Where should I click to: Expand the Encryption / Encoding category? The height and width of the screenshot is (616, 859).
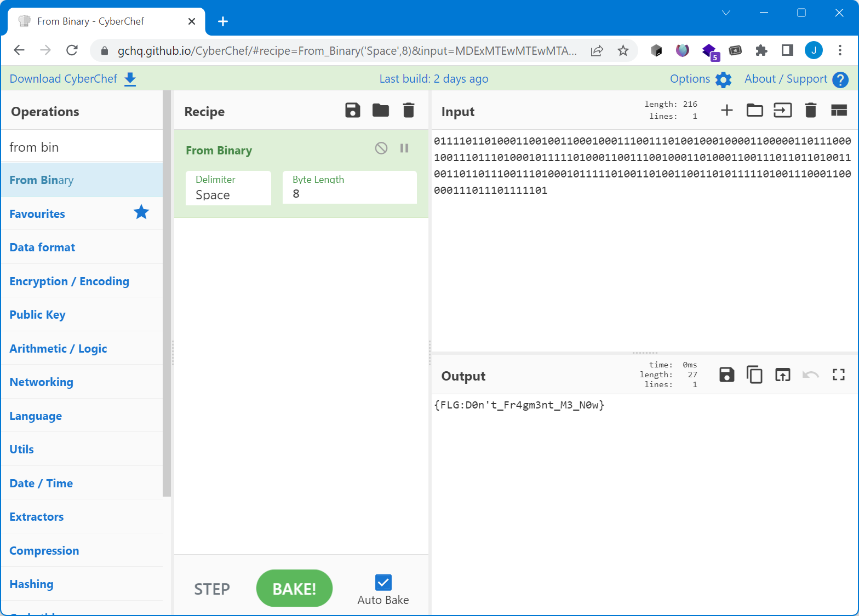tap(70, 281)
